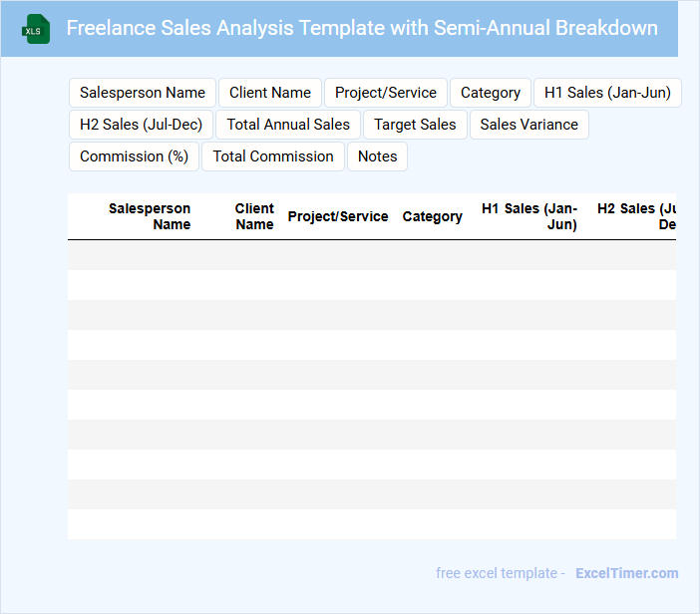Click the Client Name table header

point(254,216)
